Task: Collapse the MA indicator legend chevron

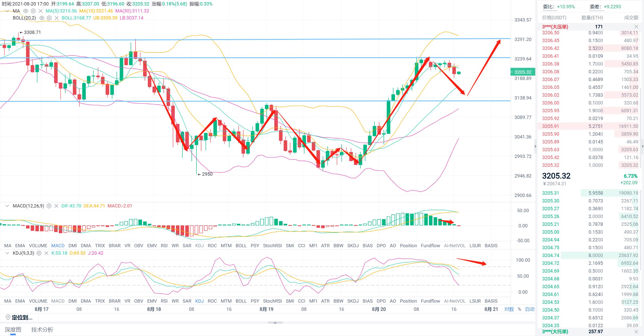Action: point(7,11)
